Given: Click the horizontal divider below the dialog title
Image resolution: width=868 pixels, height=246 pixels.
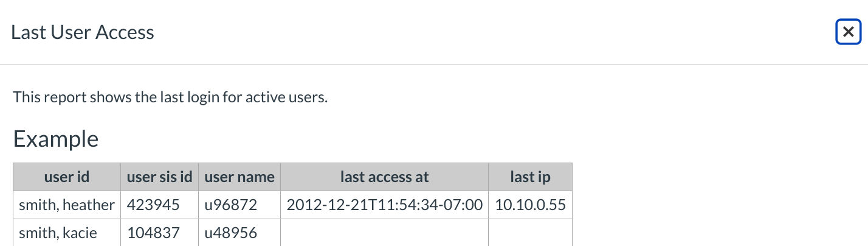Looking at the screenshot, I should (434, 64).
